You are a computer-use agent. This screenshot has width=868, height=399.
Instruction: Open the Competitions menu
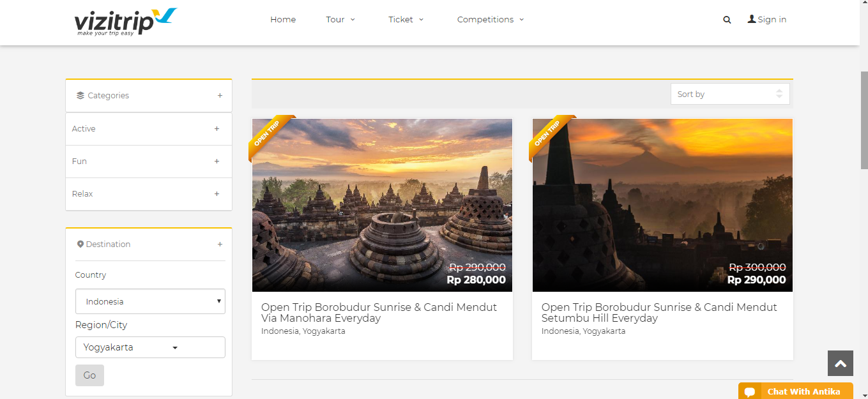point(490,20)
